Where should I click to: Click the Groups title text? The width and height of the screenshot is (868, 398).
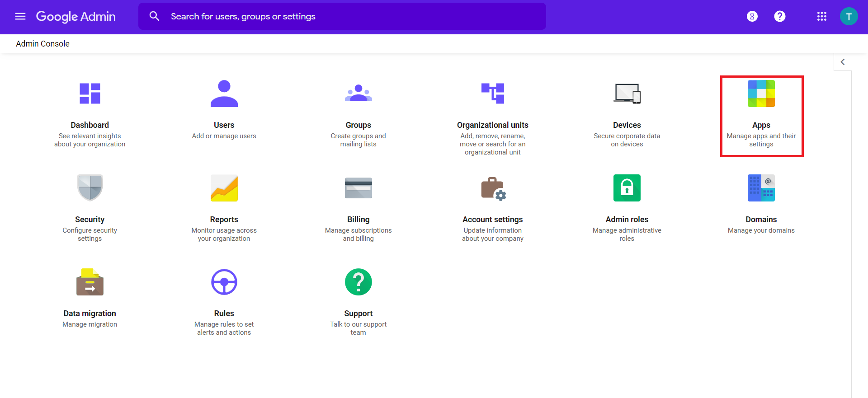[359, 125]
